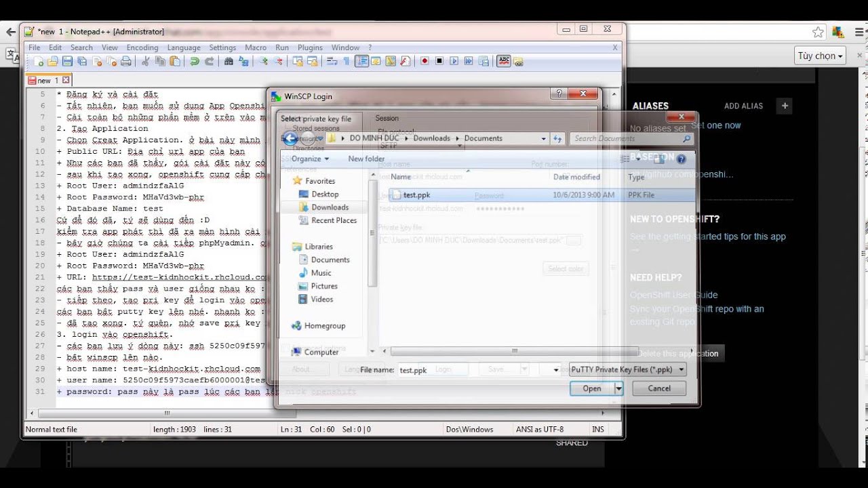
Task: Click the Downloads segment in address bar
Action: click(432, 138)
